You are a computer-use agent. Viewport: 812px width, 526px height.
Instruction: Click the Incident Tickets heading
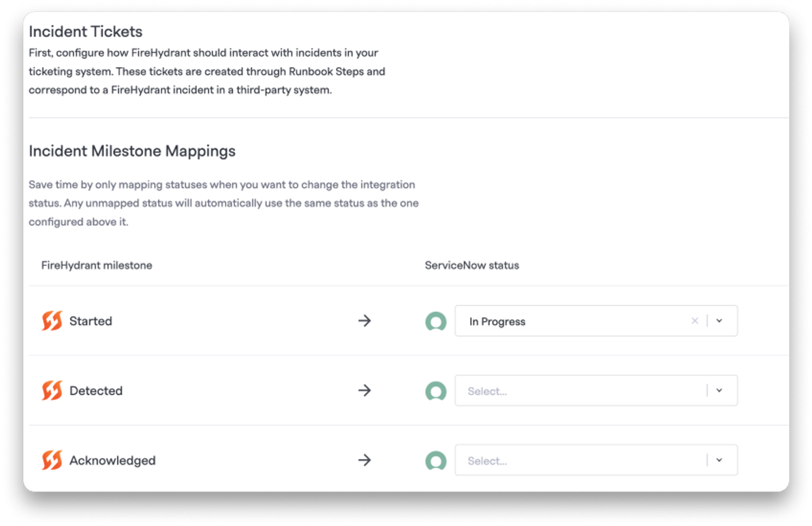pyautogui.click(x=86, y=32)
